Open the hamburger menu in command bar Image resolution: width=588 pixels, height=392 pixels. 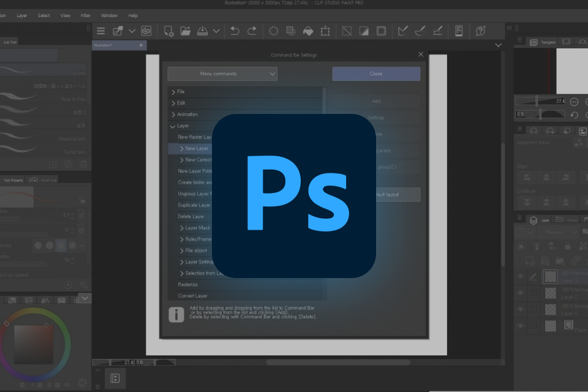point(100,31)
